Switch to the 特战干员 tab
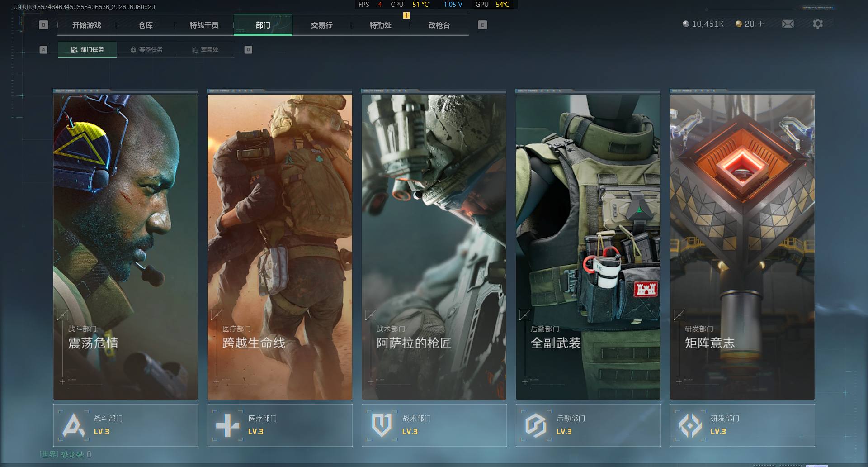 point(204,25)
